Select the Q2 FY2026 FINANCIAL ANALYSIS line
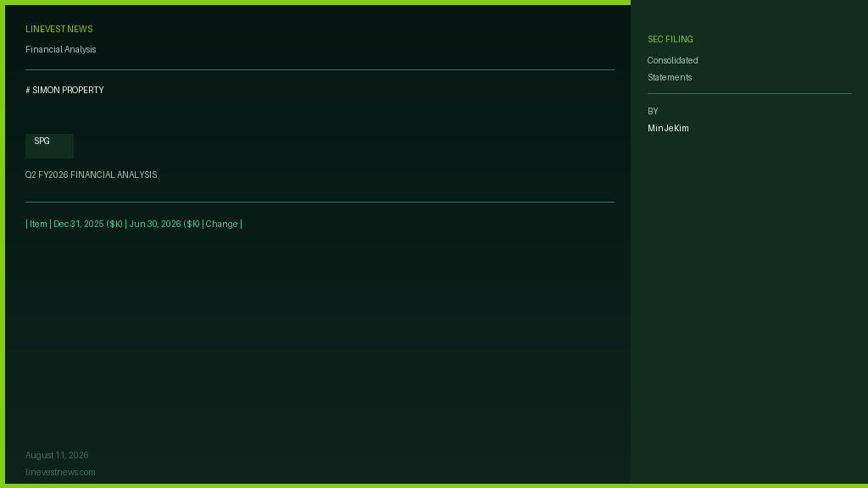The image size is (868, 488). (x=92, y=175)
